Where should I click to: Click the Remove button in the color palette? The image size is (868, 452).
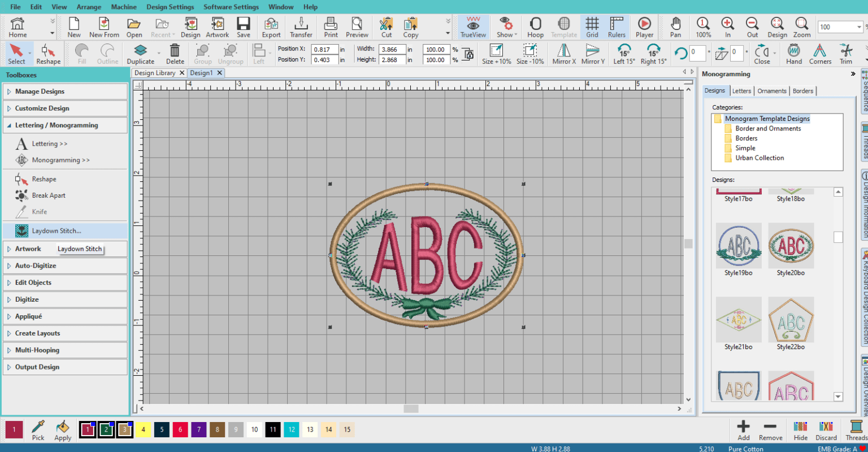point(770,431)
